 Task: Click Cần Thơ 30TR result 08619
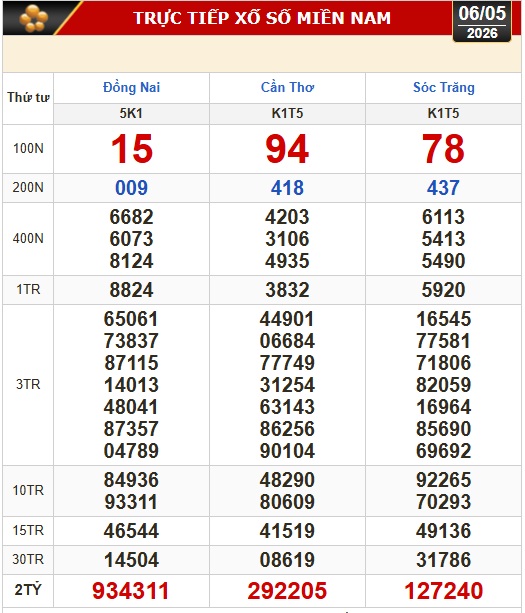click(287, 560)
